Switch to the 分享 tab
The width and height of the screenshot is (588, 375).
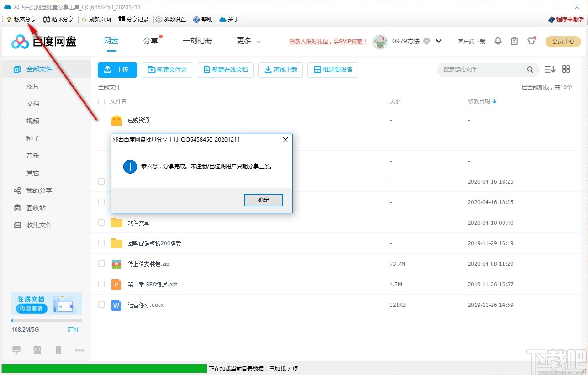point(150,41)
